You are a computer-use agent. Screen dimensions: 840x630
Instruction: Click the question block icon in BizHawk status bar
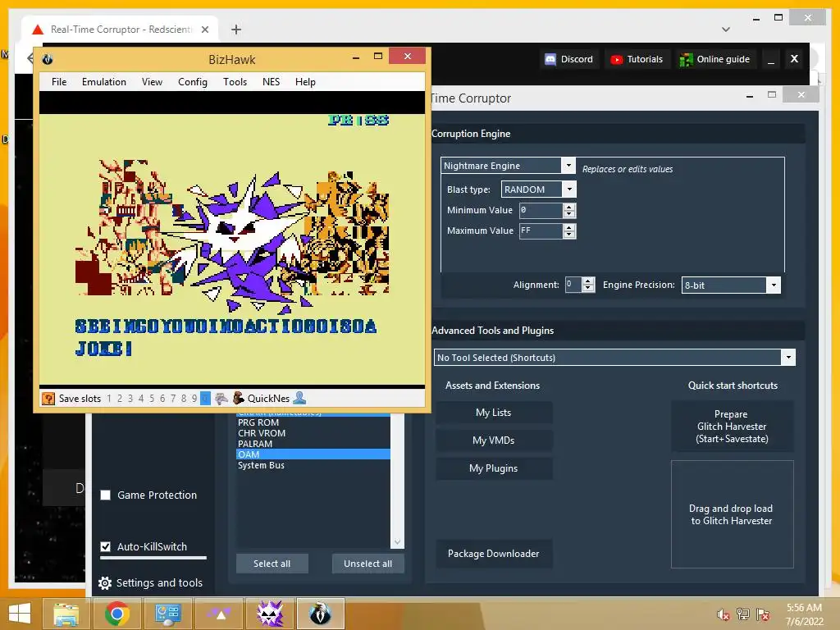click(x=48, y=399)
